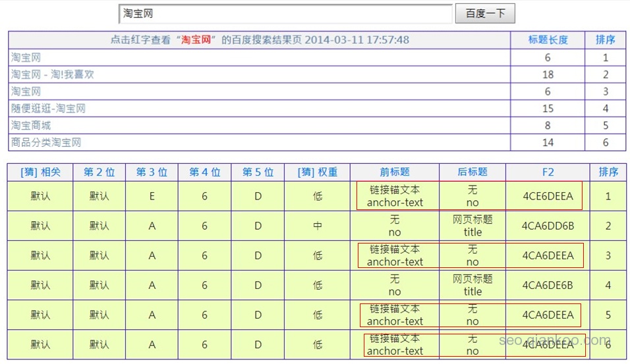This screenshot has width=630, height=364.
Task: Select 网页标题 title cell in row ranked 2
Action: (472, 226)
